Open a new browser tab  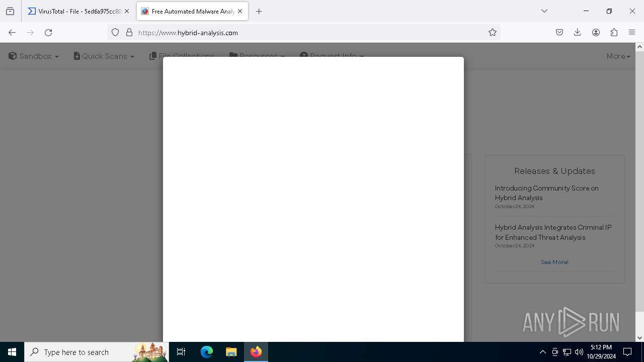pyautogui.click(x=259, y=11)
